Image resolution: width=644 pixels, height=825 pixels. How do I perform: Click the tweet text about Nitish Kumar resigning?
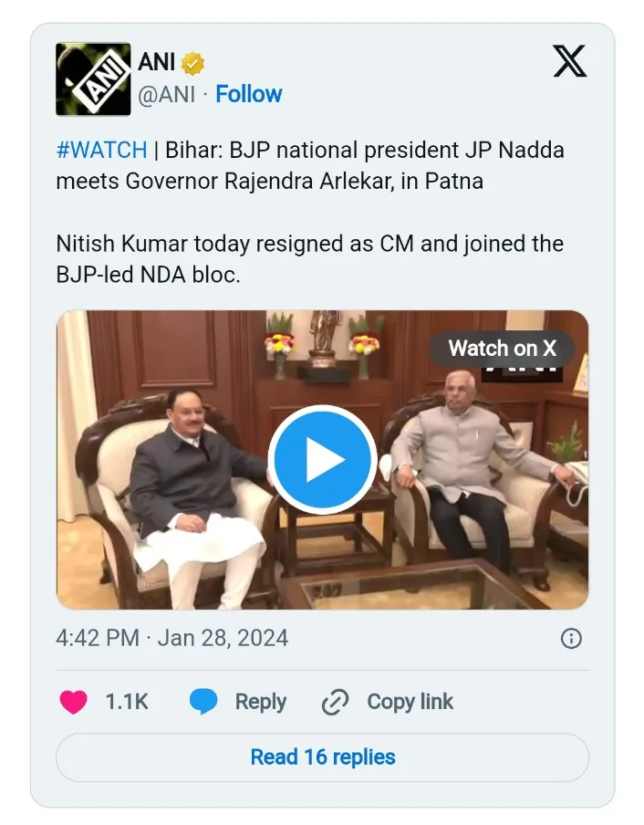(x=309, y=258)
